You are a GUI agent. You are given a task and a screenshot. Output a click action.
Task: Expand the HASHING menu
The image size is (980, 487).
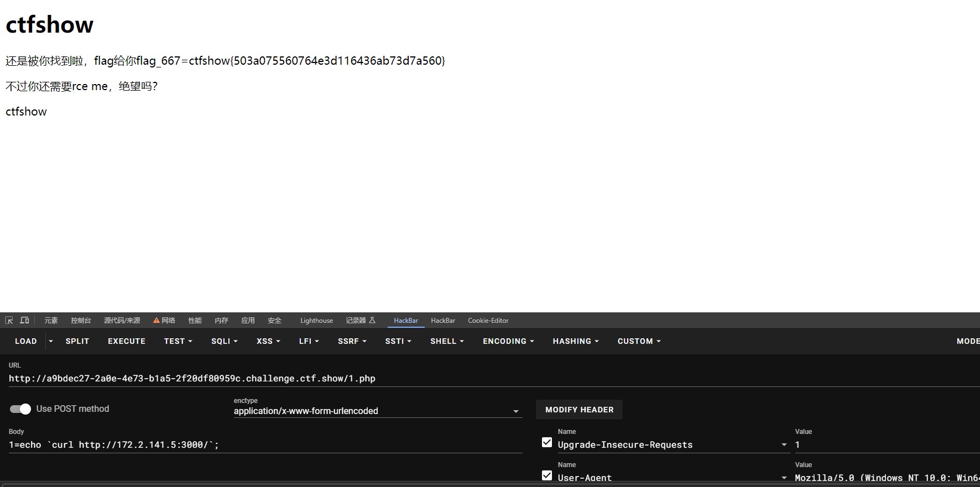pyautogui.click(x=576, y=342)
